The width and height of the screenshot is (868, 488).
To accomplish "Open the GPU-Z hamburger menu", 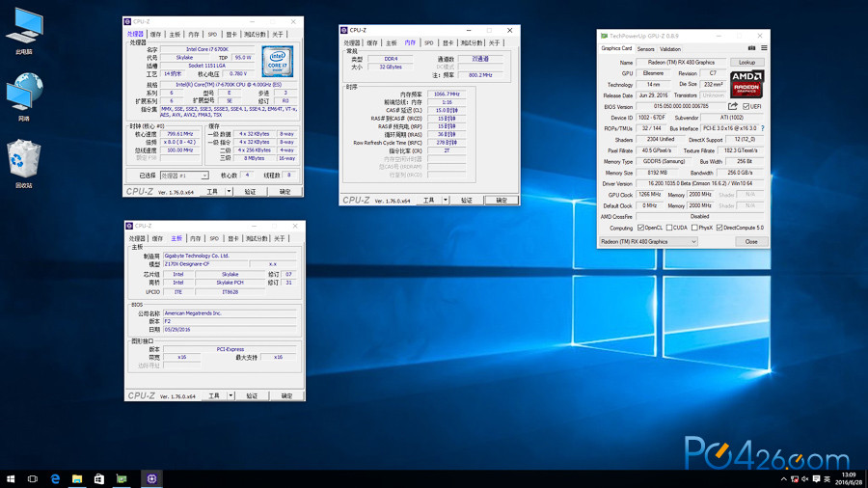I will click(764, 48).
